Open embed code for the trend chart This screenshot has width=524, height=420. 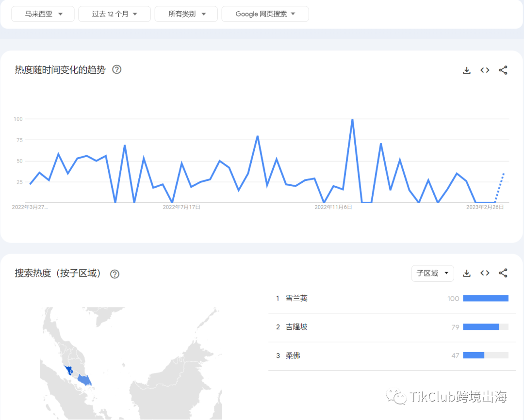point(485,70)
